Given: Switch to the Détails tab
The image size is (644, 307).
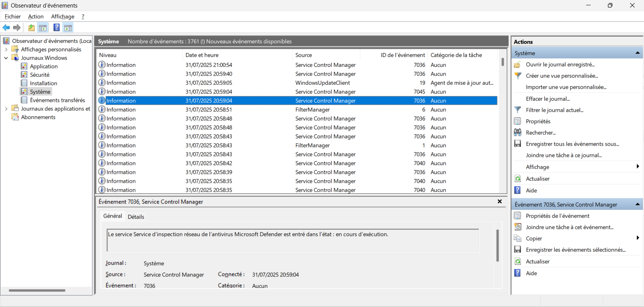Looking at the screenshot, I should coord(136,217).
